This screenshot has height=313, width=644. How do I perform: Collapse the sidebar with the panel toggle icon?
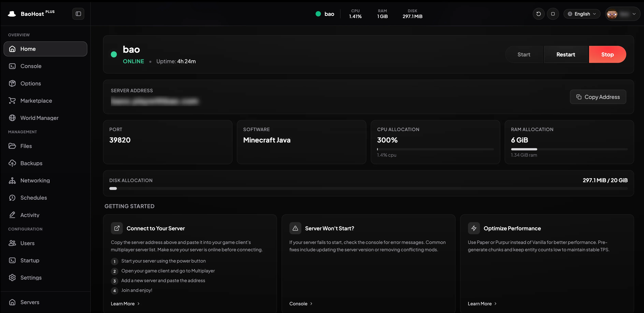coord(78,14)
